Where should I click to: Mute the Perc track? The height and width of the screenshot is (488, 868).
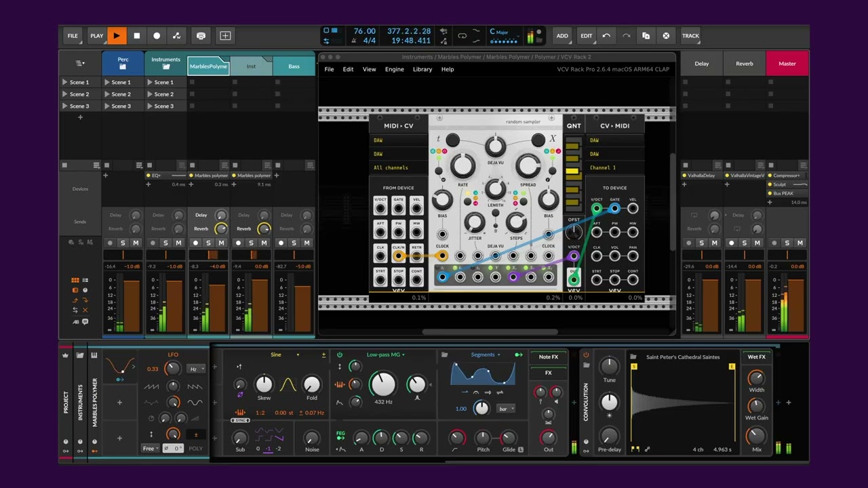(x=136, y=243)
